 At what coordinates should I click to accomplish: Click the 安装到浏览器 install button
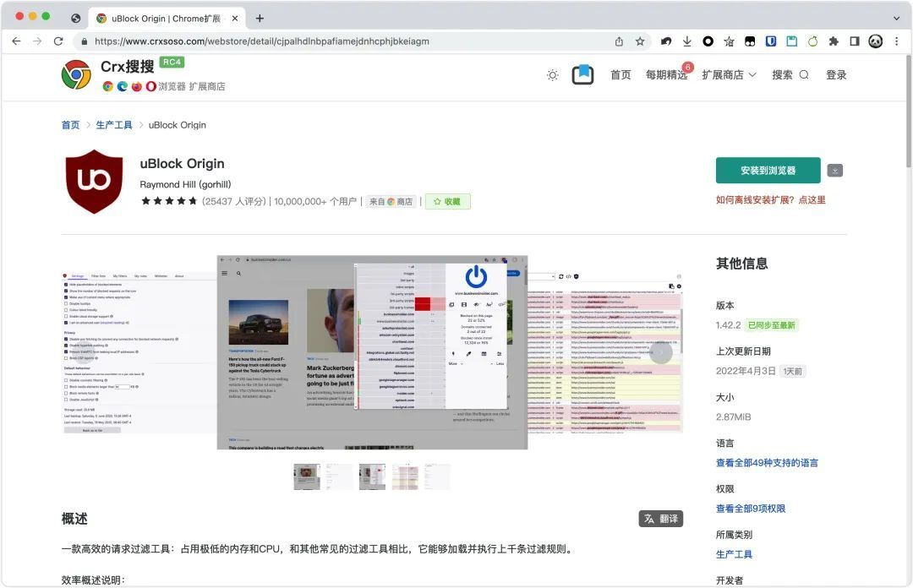click(x=768, y=171)
